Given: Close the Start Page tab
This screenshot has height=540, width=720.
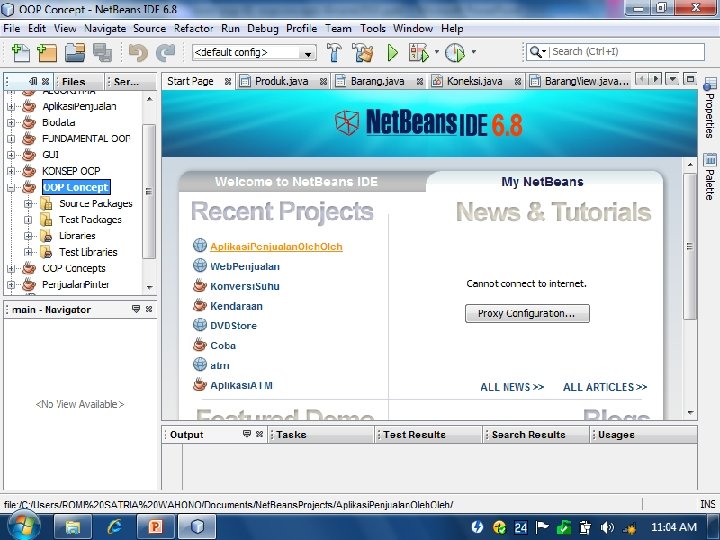Looking at the screenshot, I should (x=228, y=82).
